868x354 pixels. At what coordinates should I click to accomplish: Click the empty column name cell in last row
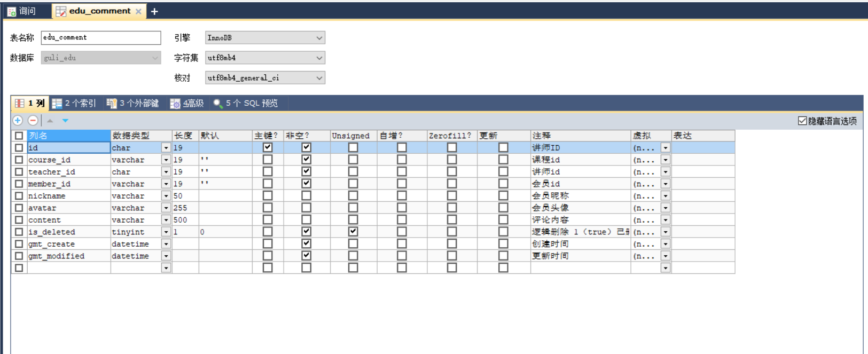(x=68, y=268)
